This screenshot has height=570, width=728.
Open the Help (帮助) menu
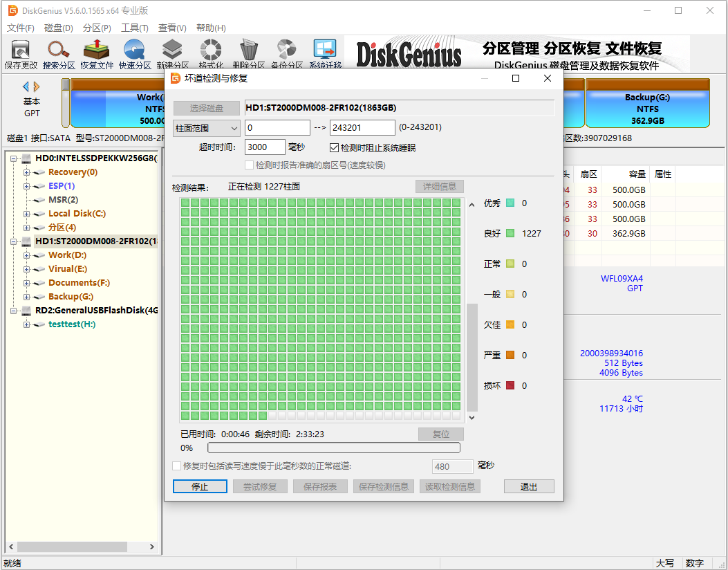[211, 28]
